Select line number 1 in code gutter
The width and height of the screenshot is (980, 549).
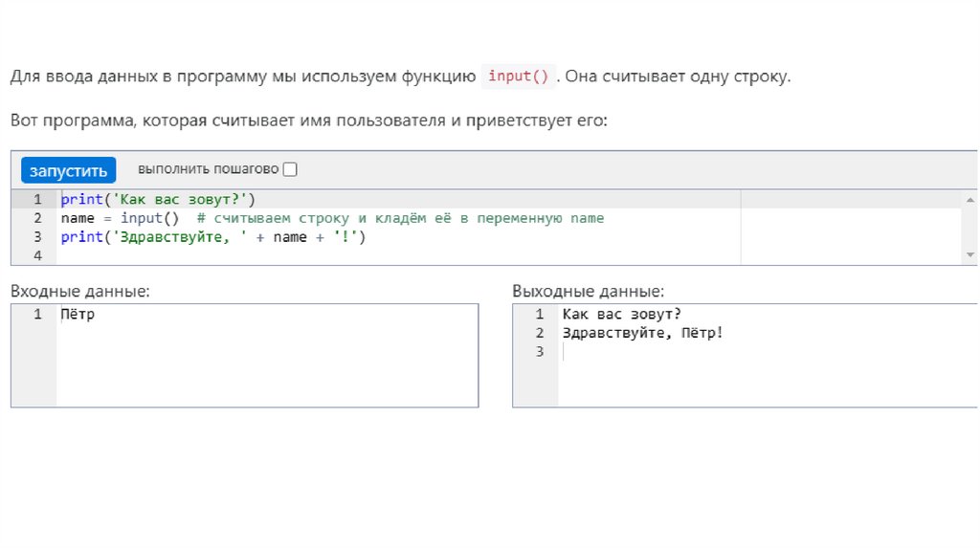pyautogui.click(x=37, y=200)
